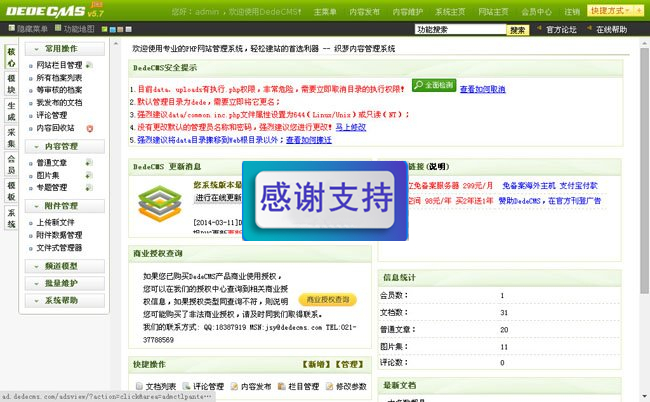Image resolution: width=650 pixels, height=402 pixels.
Task: Click the plus button beside 快捷方式
Action: (639, 11)
